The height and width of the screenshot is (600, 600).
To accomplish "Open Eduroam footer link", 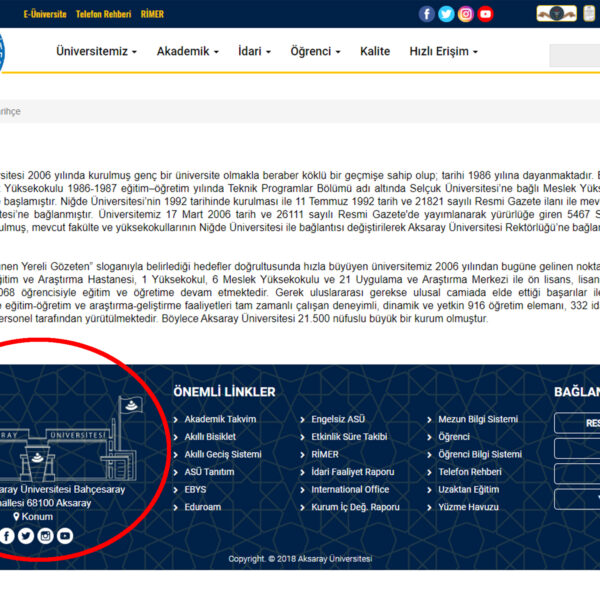I will pyautogui.click(x=202, y=507).
